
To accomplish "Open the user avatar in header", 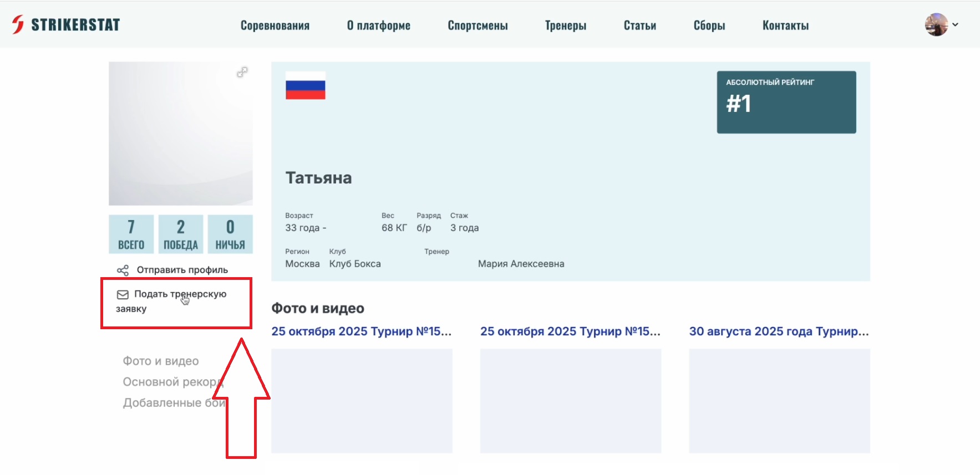I will [936, 24].
